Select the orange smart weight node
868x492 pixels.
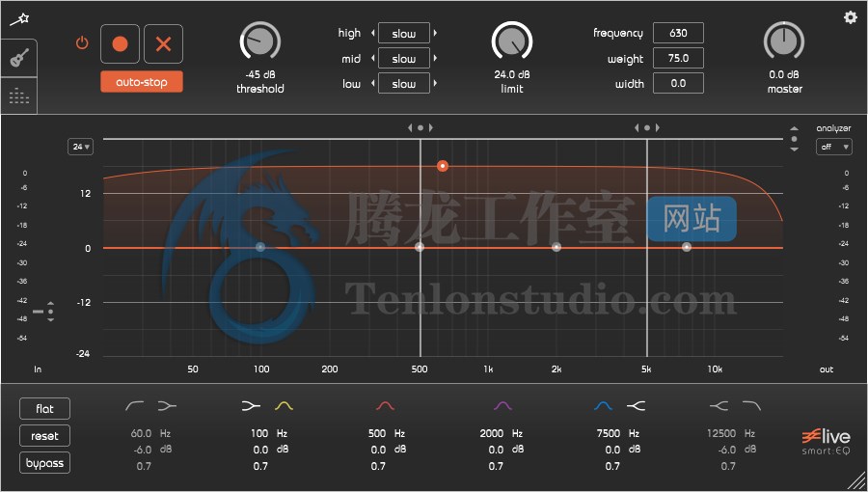pyautogui.click(x=443, y=166)
